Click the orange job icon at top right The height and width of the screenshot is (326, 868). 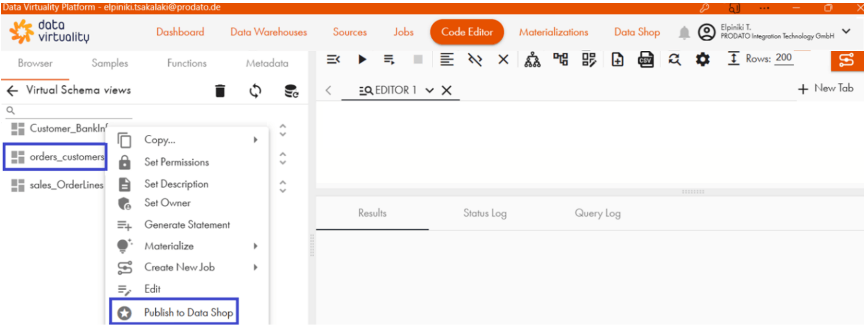(x=846, y=60)
